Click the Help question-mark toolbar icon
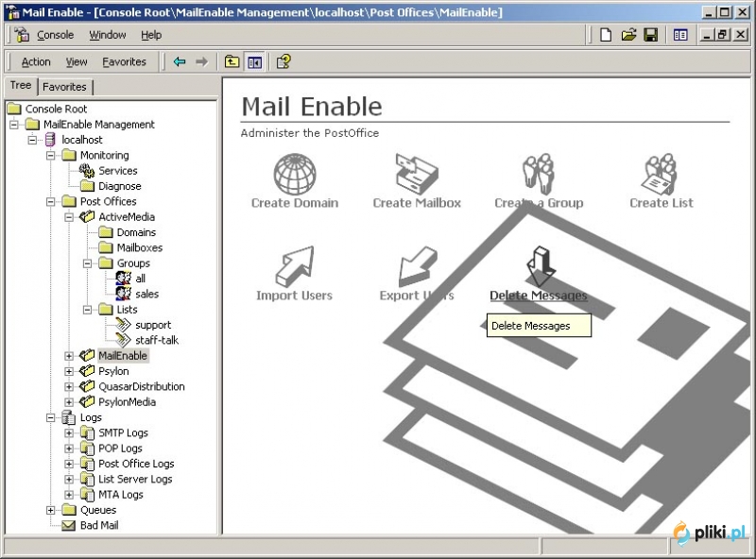756x559 pixels. click(283, 61)
